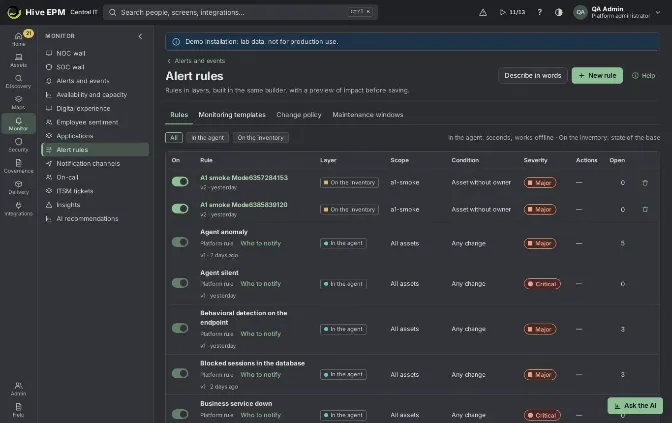Open Applications in Monitor menu
Screen dimensions: 672x423
[95, 136]
